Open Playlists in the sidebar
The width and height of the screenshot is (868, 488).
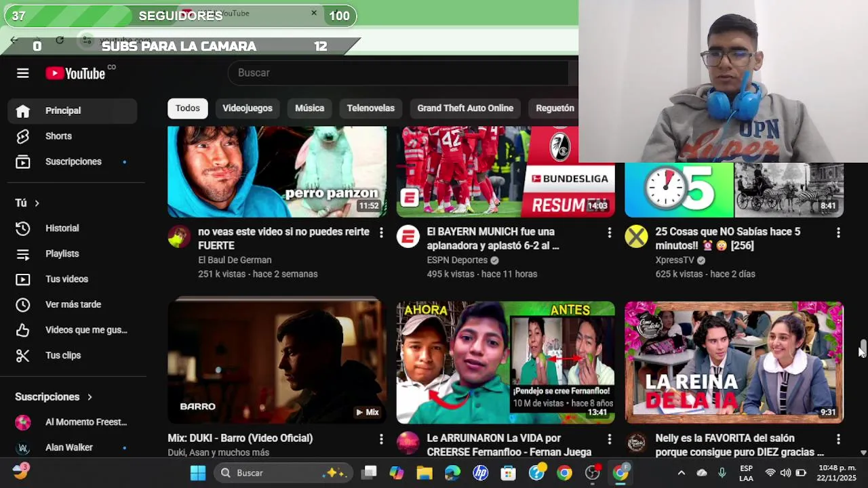[73, 253]
